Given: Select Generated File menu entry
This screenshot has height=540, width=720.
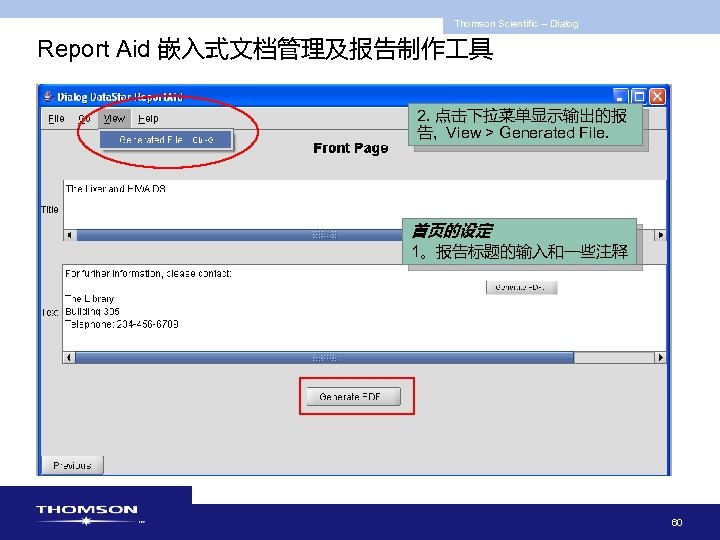Looking at the screenshot, I should (166, 140).
